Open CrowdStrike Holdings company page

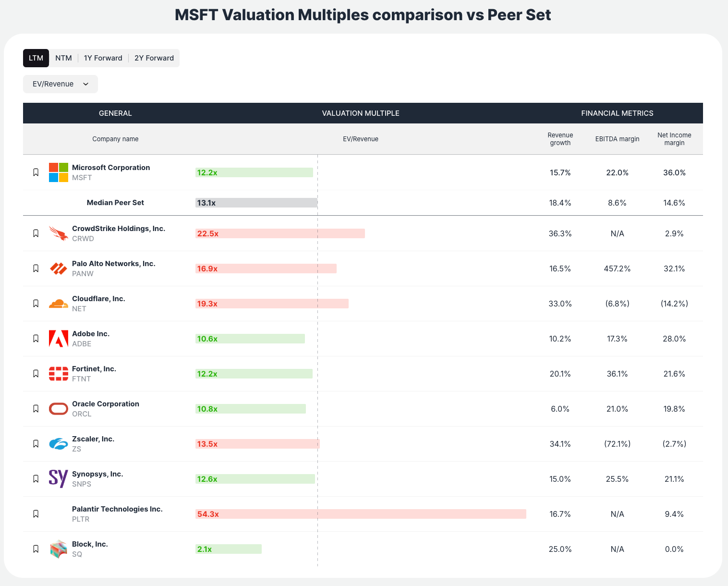pos(119,228)
